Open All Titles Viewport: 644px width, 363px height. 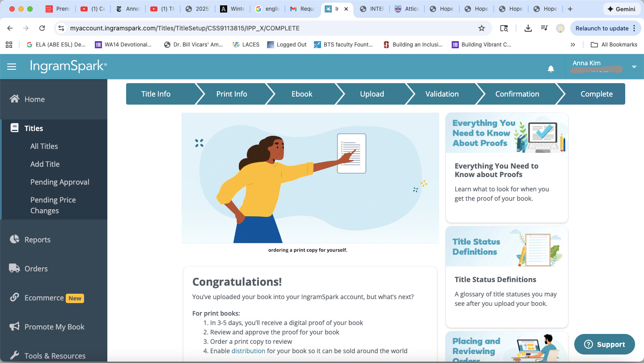[x=44, y=146]
